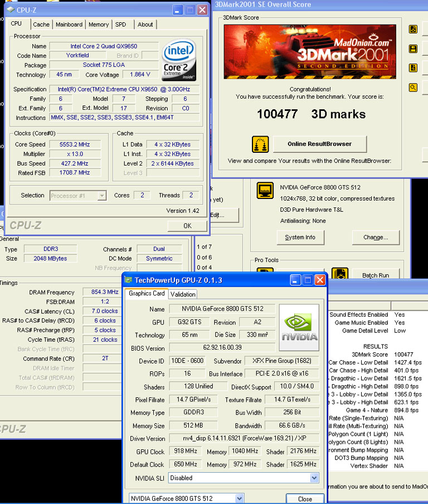Click the Batch Run yellow icon

[x=339, y=274]
